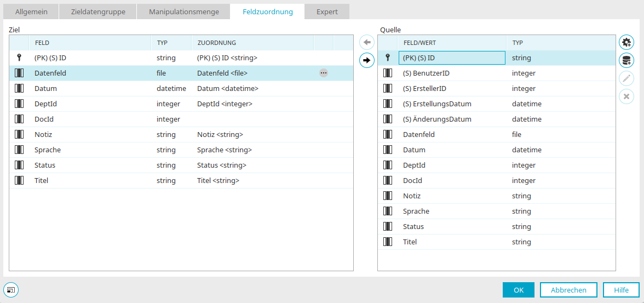Click the column icon beside source DocId
This screenshot has width=644, height=303.
[388, 180]
